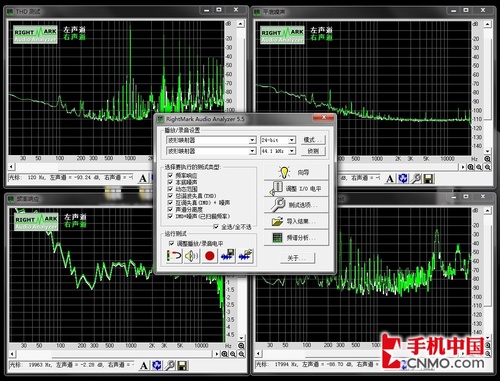Screen dimensions: 500x381
Task: Click the open-waveform folder icon in dialog
Action: [x=246, y=256]
